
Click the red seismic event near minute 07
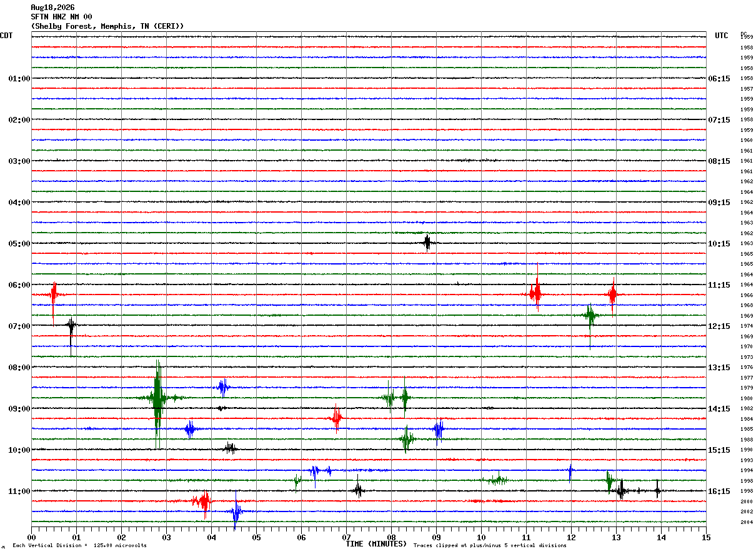point(337,418)
